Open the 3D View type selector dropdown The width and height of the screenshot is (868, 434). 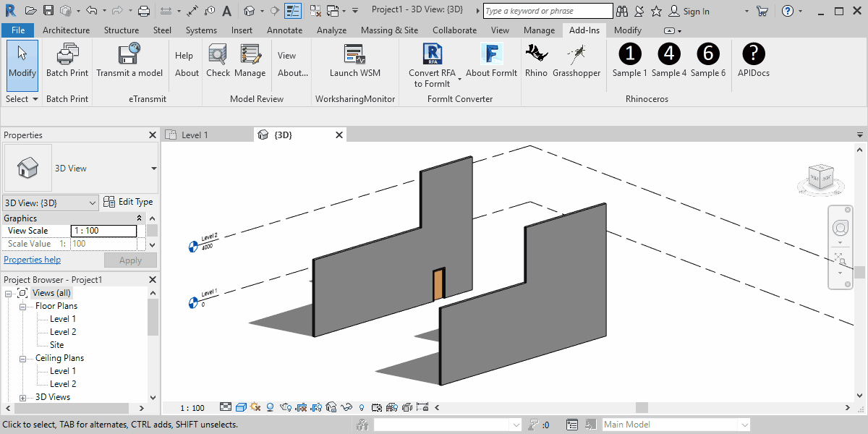pos(93,202)
